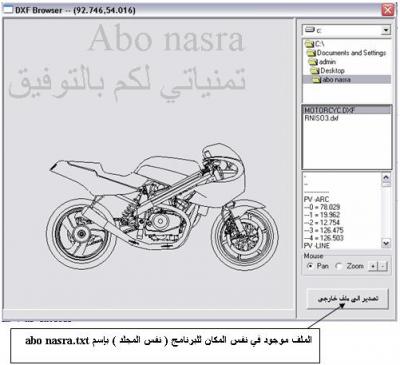Image resolution: width=400 pixels, height=365 pixels.
Task: Click the entity list scroll down arrow
Action: tap(386, 243)
